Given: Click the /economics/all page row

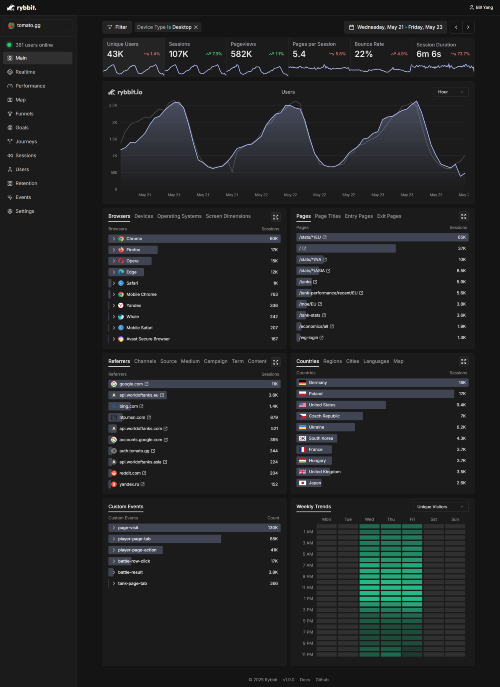Looking at the screenshot, I should coord(383,326).
